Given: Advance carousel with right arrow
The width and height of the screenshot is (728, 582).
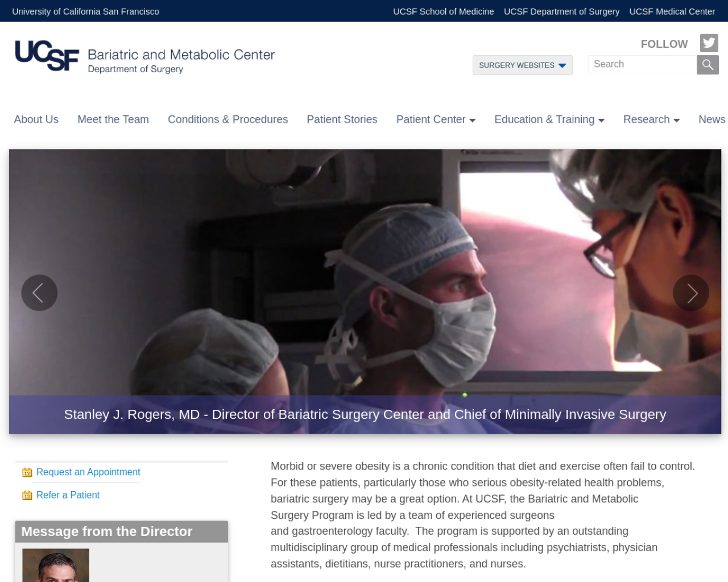Looking at the screenshot, I should [691, 293].
